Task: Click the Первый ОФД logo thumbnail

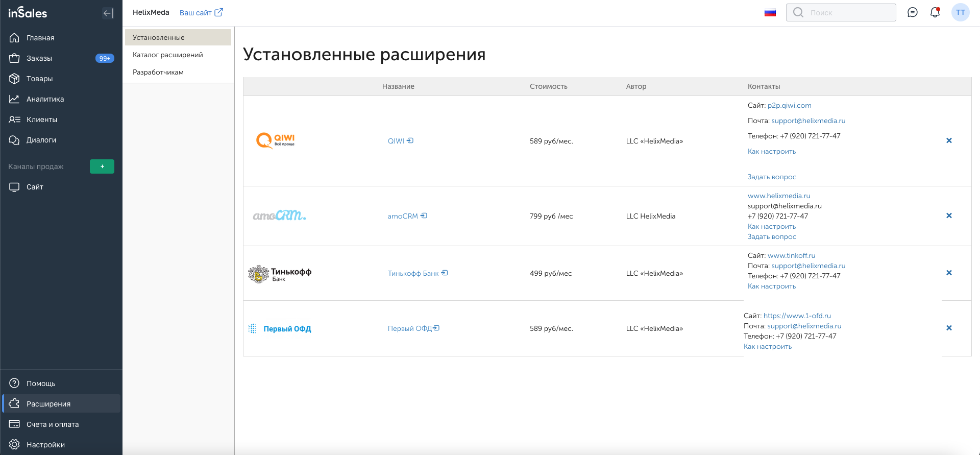Action: (x=280, y=329)
